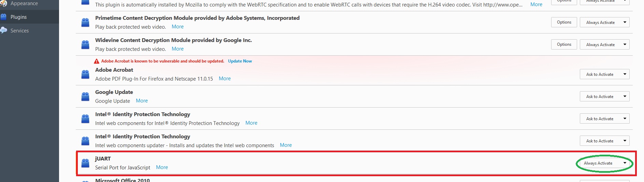Click the Plugins lego sidebar icon
This screenshot has height=182, width=644.
(x=4, y=17)
